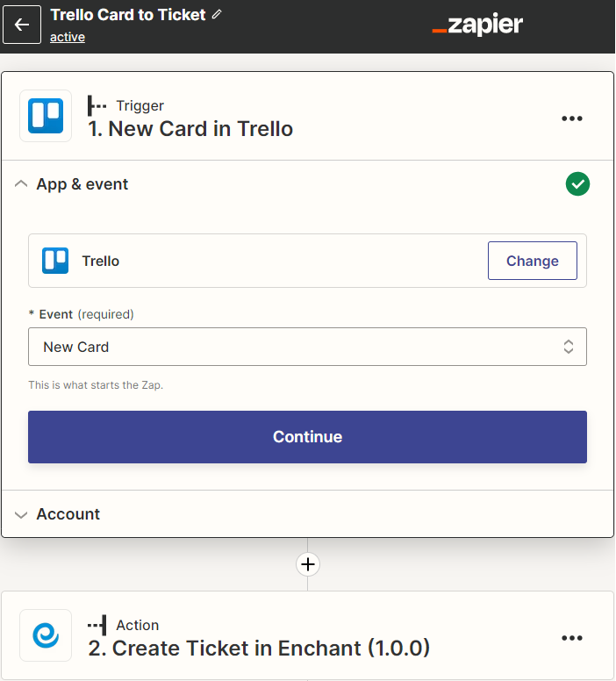Click the active status link
Image resolution: width=616 pixels, height=681 pixels.
coord(68,37)
